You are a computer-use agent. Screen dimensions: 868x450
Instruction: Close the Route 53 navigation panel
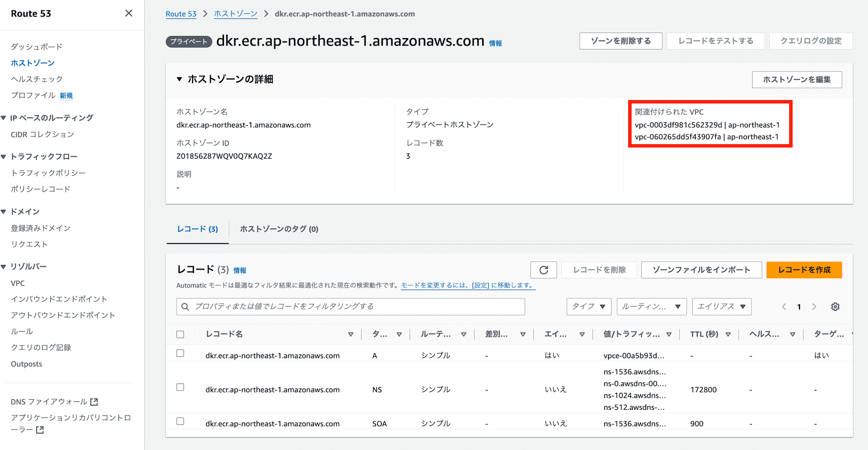pos(128,13)
